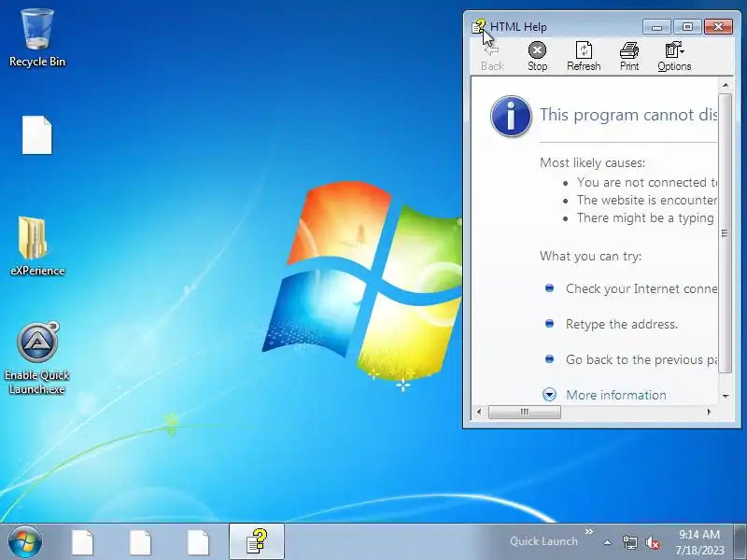Select the unnamed blank file on the desktop
The image size is (747, 560).
coord(36,135)
